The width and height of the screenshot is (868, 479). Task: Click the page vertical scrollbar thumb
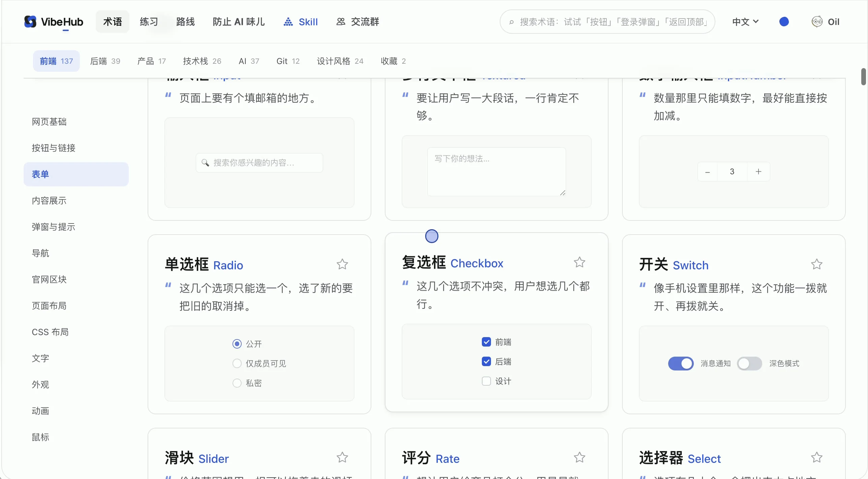pyautogui.click(x=863, y=77)
